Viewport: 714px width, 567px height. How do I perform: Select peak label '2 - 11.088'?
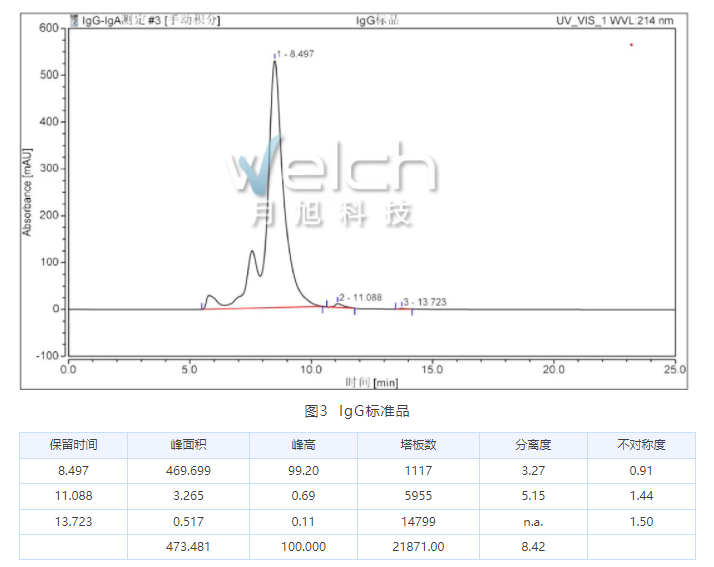tap(360, 297)
